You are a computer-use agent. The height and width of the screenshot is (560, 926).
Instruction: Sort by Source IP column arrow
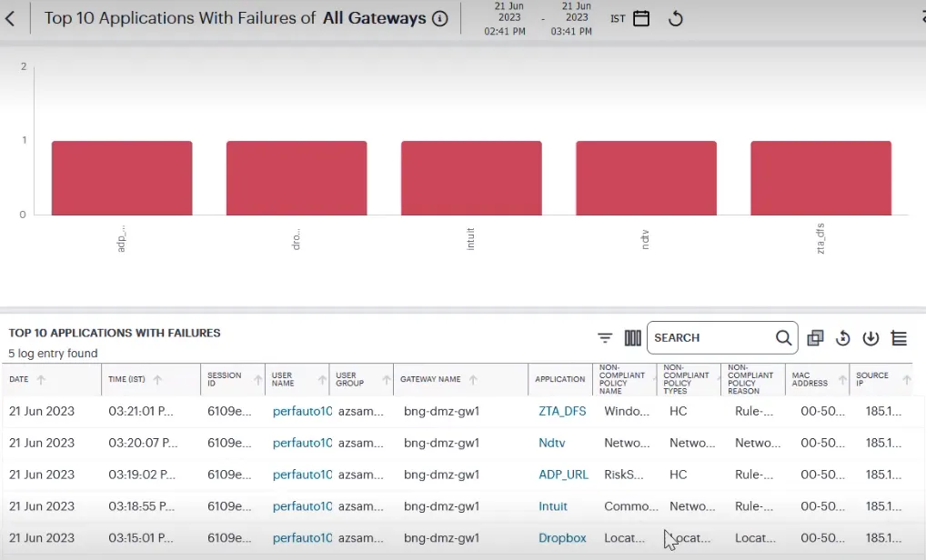tap(907, 379)
